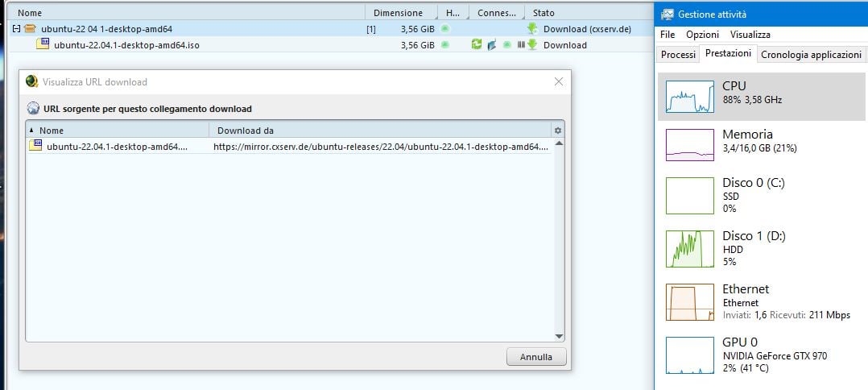The image size is (868, 390).
Task: Click the NVIDIA GeForce GTX 970 label
Action: coord(775,356)
